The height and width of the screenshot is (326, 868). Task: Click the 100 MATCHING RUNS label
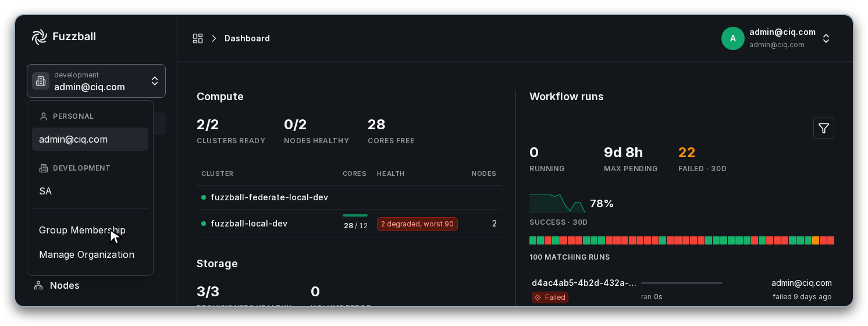click(x=570, y=257)
